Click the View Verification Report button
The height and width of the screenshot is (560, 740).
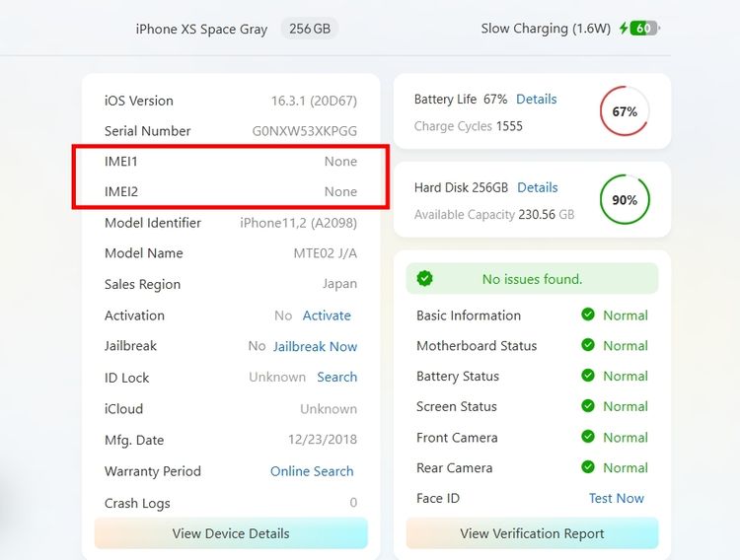(x=532, y=533)
